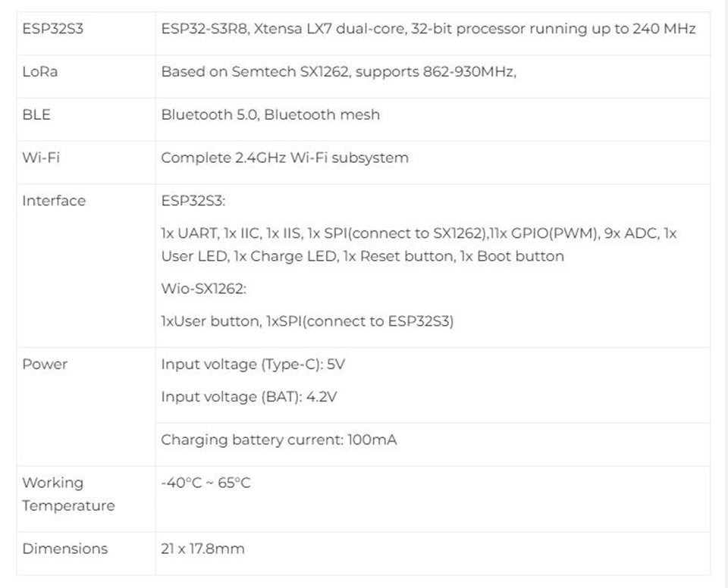Click the LoRa row label

[x=40, y=72]
